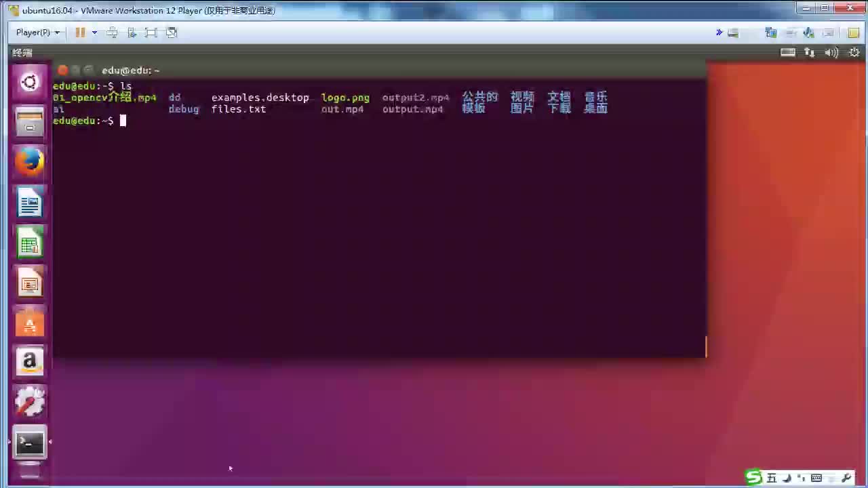Expand the power options arrow beside pause

coord(94,33)
